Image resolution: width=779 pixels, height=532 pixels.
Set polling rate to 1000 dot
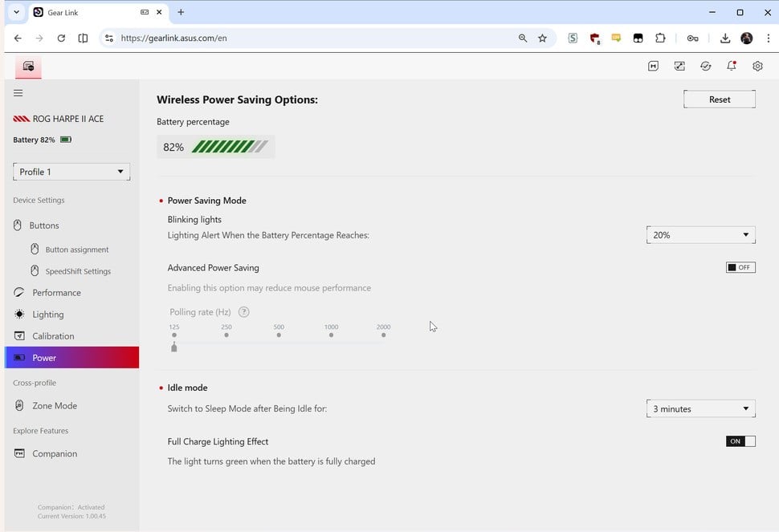332,335
